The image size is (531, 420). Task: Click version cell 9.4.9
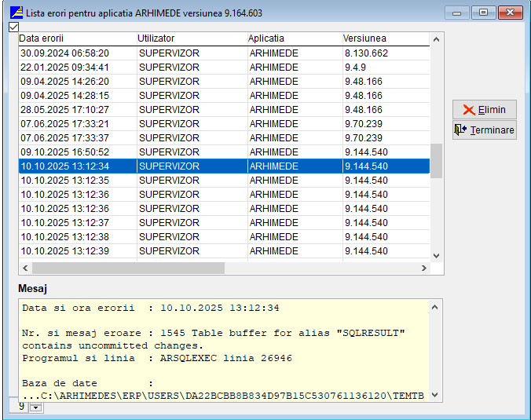pos(386,68)
